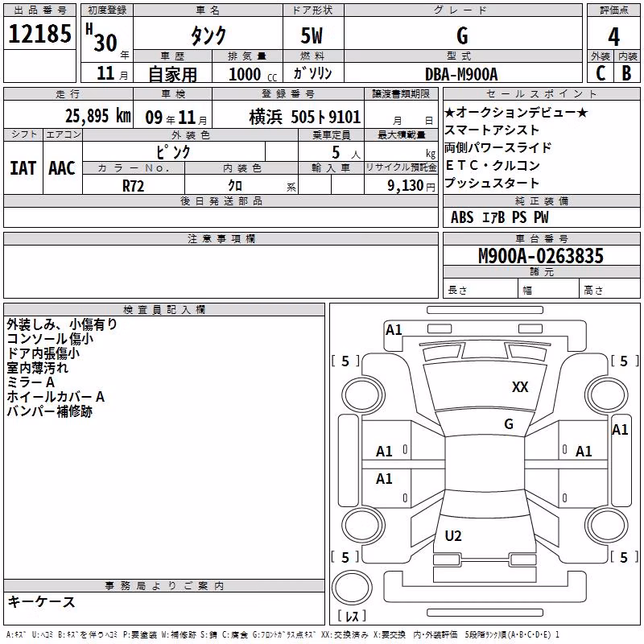Click the レス spare tire label
Viewport: 644px width, 644px height.
(x=352, y=615)
